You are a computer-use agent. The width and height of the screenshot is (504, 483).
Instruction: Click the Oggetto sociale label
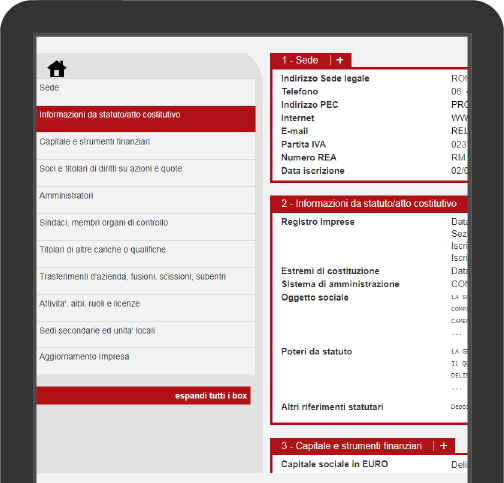[315, 297]
